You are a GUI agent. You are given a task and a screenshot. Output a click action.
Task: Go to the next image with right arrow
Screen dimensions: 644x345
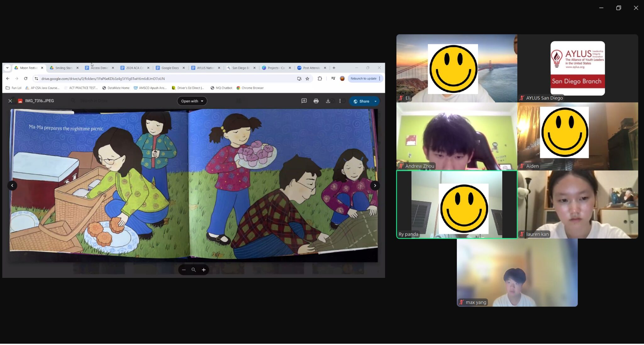click(x=375, y=186)
